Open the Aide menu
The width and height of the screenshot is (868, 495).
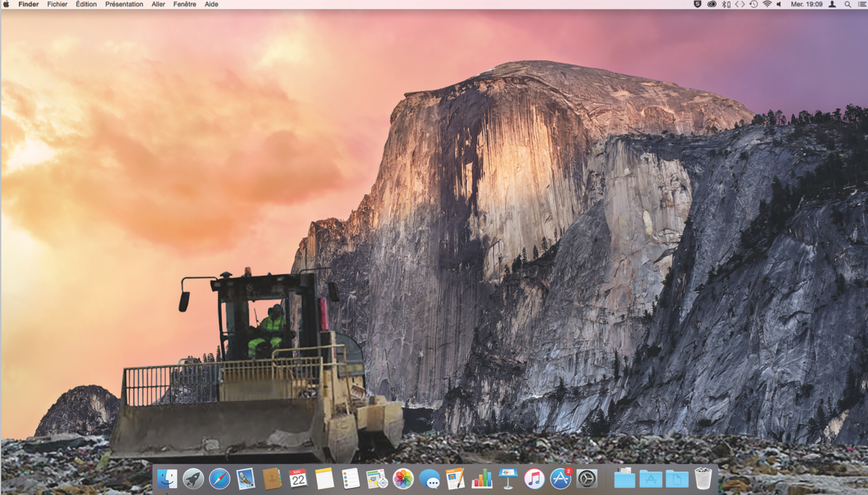211,4
